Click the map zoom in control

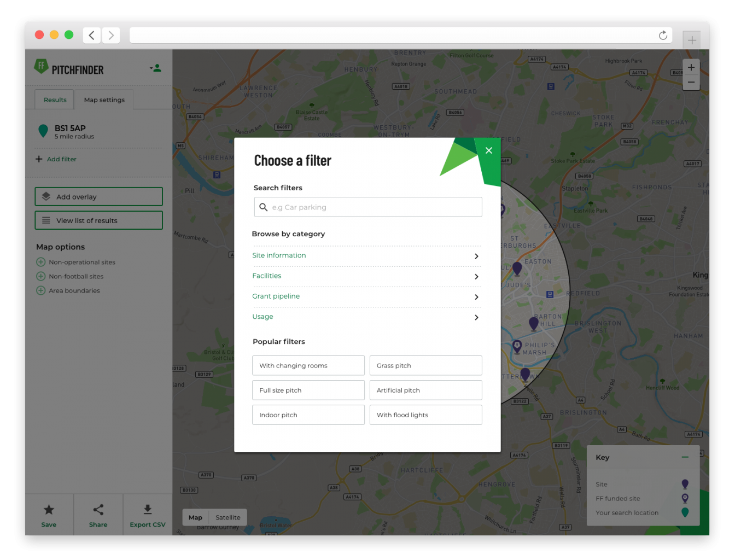click(x=691, y=67)
